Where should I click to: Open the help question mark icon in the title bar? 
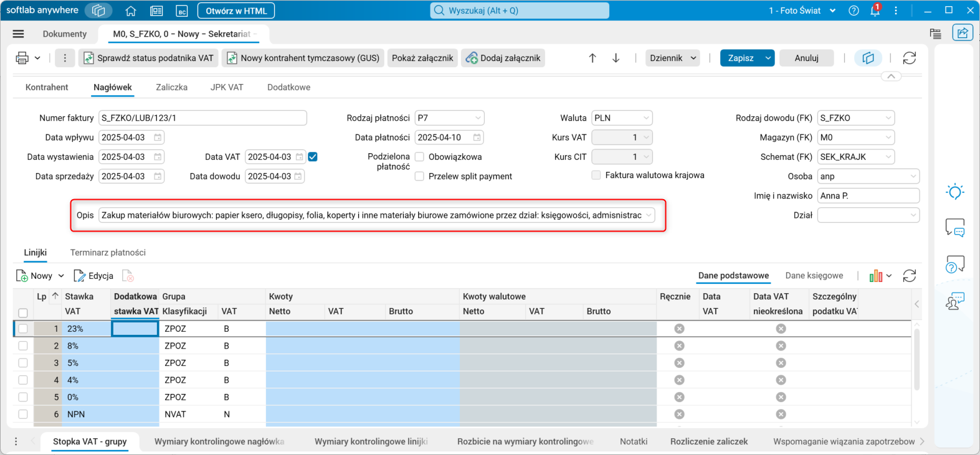(854, 11)
